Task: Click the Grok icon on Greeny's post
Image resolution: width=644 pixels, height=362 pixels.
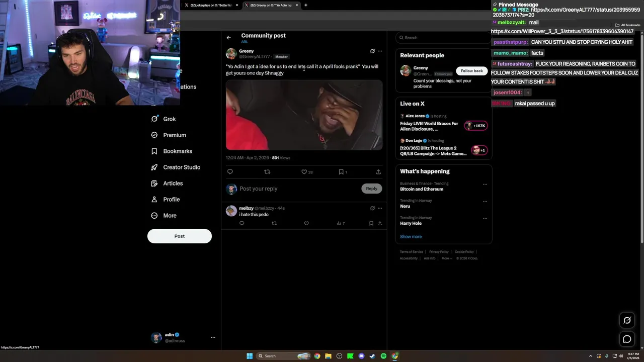Action: pyautogui.click(x=372, y=51)
